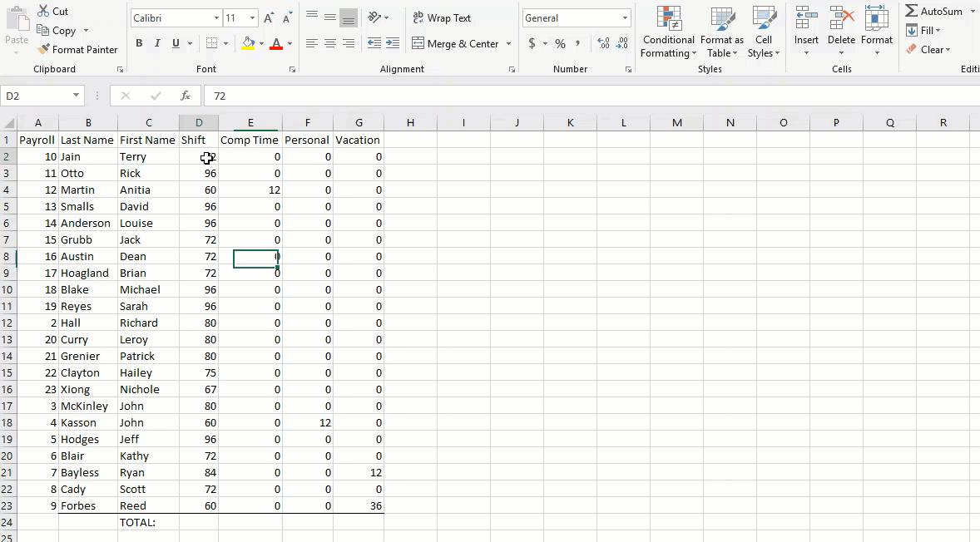Apply the Percent Style icon
Image resolution: width=980 pixels, height=542 pixels.
point(560,43)
